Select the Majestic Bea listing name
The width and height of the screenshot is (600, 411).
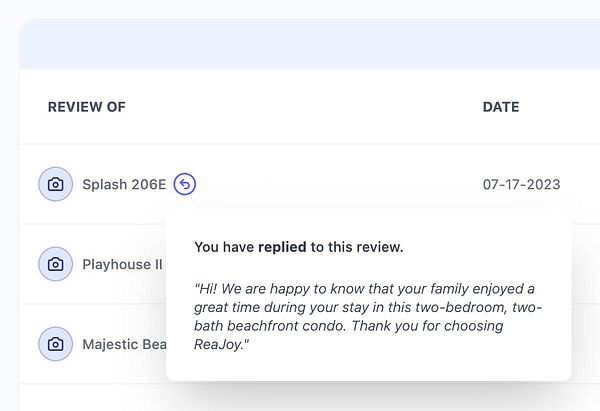pos(124,344)
